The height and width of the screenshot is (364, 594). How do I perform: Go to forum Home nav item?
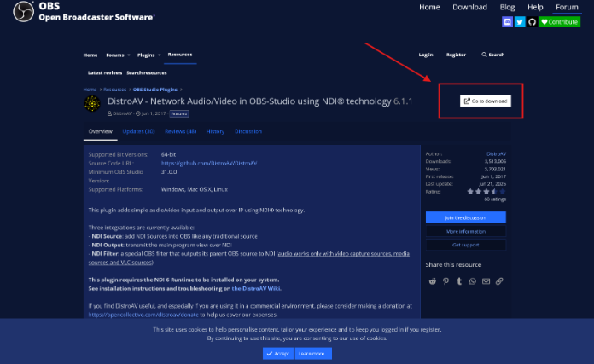click(90, 55)
